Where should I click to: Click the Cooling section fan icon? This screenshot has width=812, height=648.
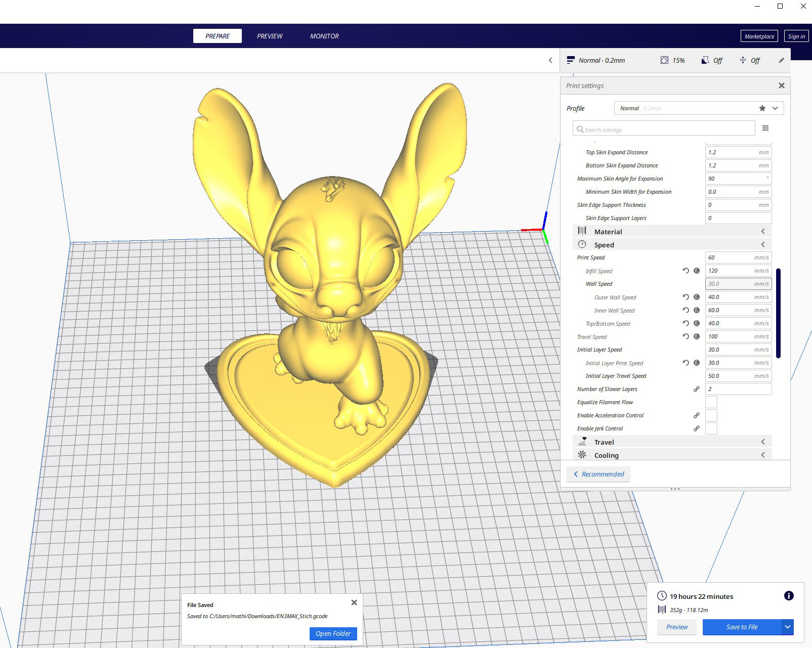point(582,455)
